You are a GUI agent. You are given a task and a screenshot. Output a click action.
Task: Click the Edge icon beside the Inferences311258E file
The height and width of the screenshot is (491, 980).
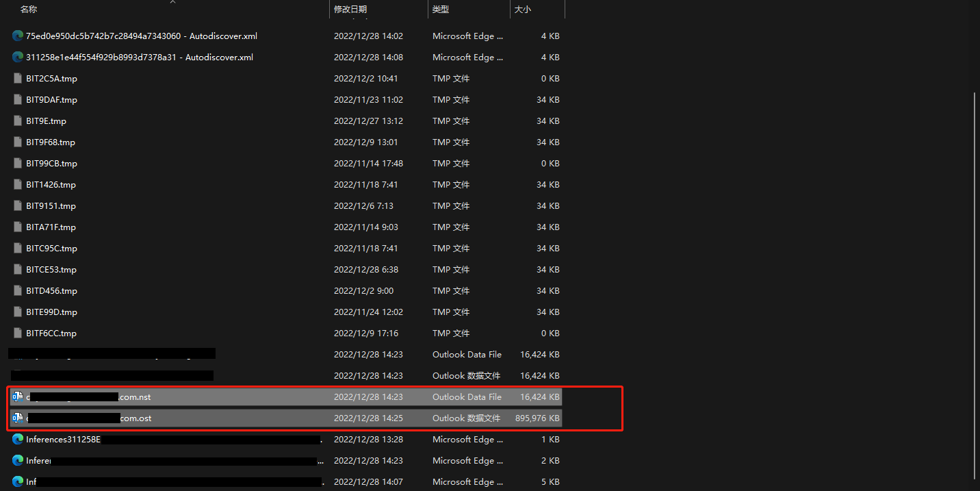(18, 440)
